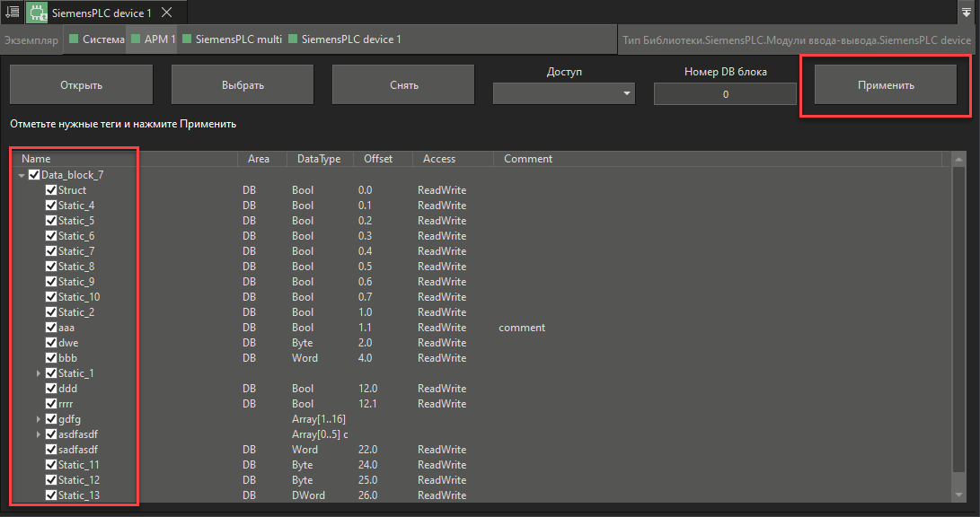Uncheck the Static_10 checkbox

(51, 296)
